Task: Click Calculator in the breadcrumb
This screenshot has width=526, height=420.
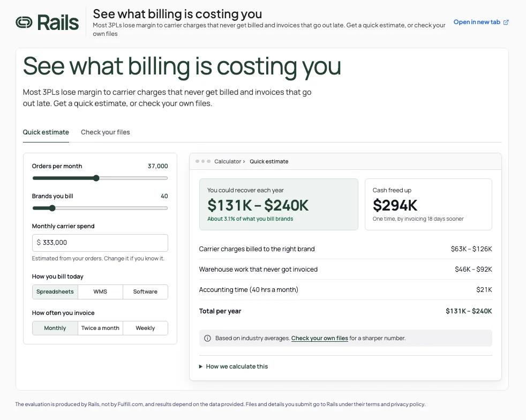Action: pos(228,161)
